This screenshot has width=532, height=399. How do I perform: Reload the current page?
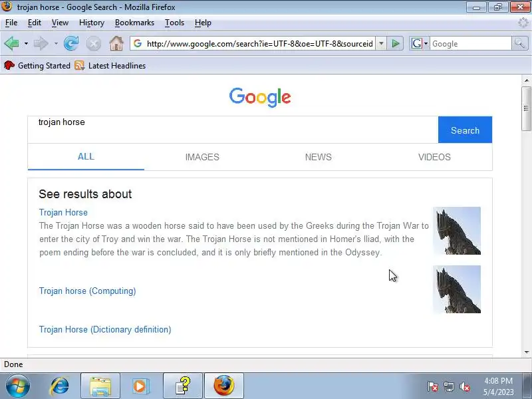[71, 43]
